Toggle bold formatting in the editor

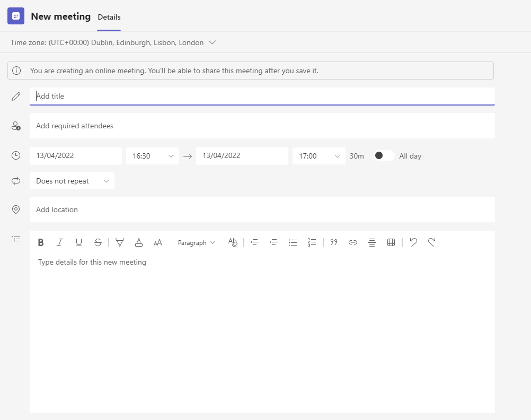(x=41, y=242)
